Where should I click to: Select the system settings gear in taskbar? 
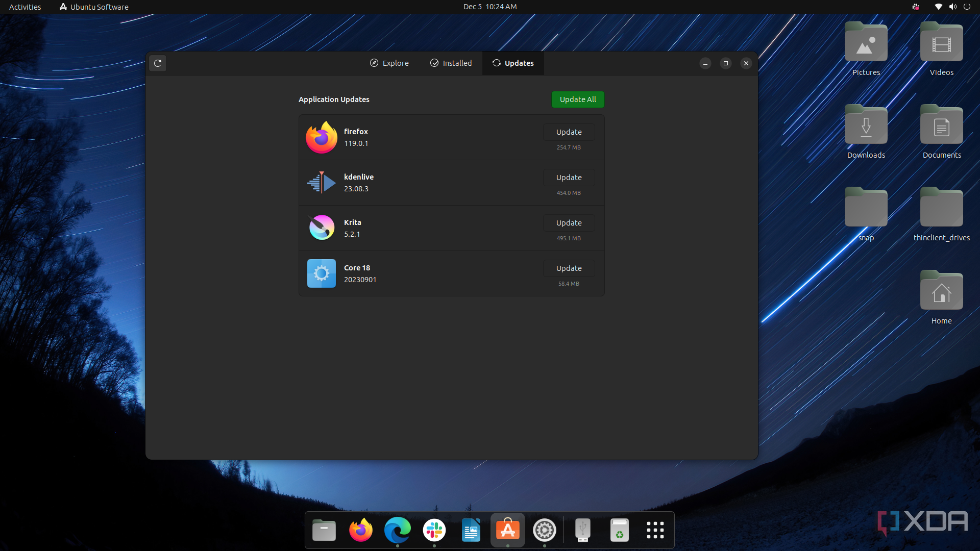click(545, 530)
